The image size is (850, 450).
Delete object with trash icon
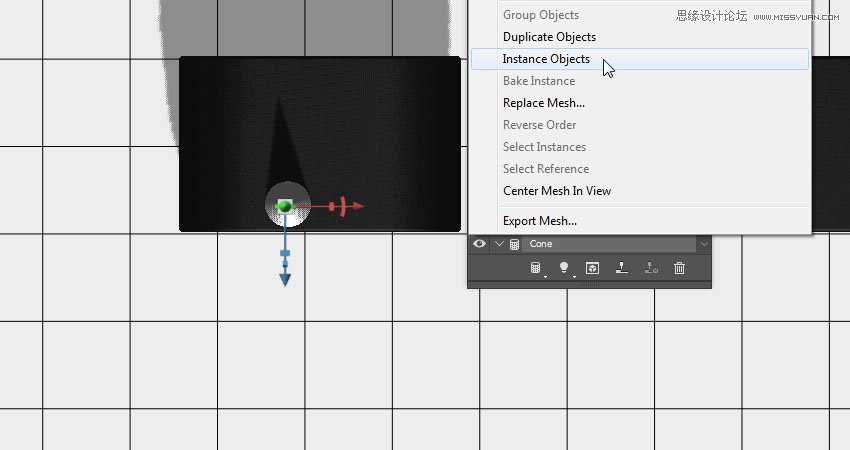(679, 268)
